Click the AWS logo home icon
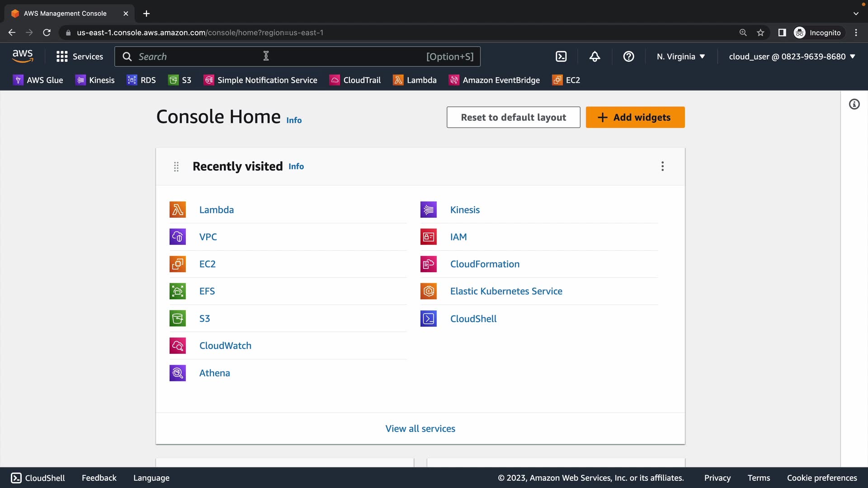This screenshot has width=868, height=488. point(23,56)
